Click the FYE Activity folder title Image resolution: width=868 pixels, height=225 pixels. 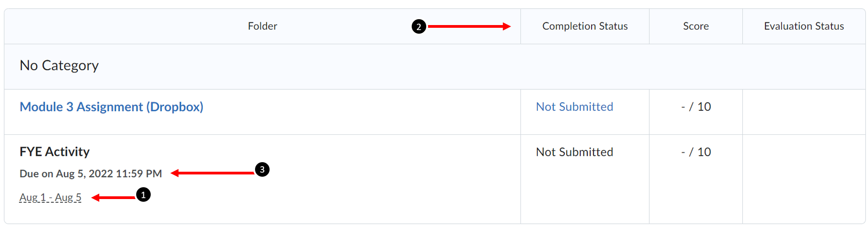pyautogui.click(x=55, y=152)
